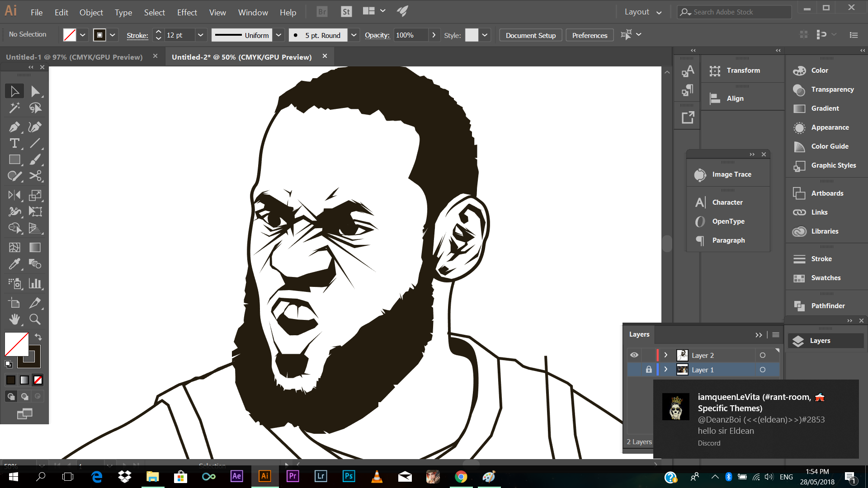Open brush definition dropdown 5 pt. Round
This screenshot has height=488, width=868.
[354, 35]
